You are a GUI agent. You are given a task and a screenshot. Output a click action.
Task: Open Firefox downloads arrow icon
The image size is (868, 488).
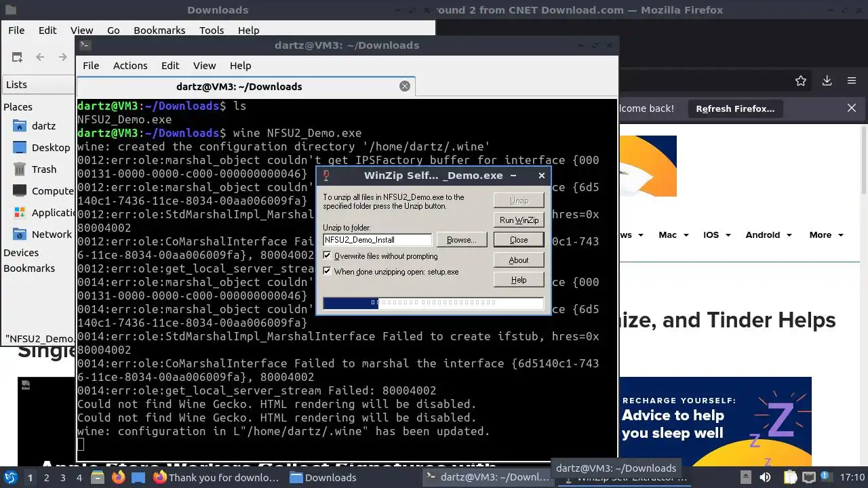pos(827,81)
